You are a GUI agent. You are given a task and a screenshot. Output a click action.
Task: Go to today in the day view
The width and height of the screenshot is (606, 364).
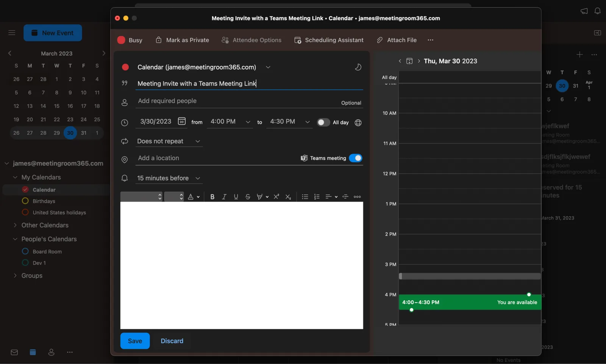(409, 61)
